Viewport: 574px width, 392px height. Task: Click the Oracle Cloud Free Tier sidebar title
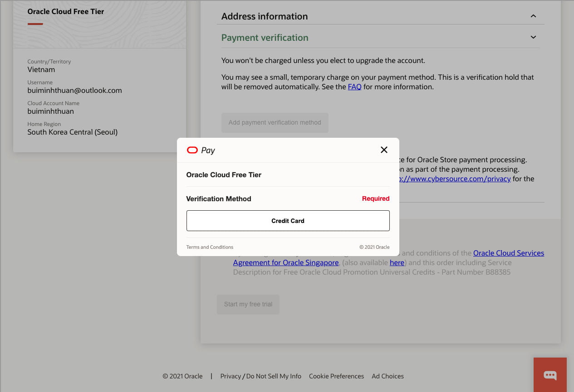[66, 11]
